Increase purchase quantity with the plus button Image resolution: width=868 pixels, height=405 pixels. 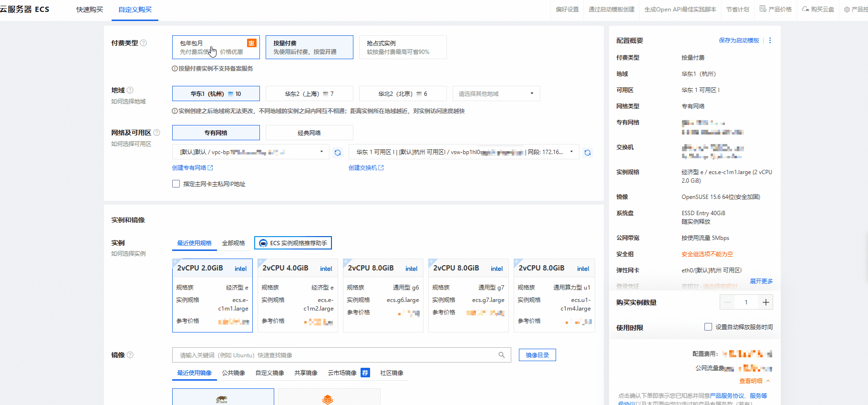(x=766, y=302)
